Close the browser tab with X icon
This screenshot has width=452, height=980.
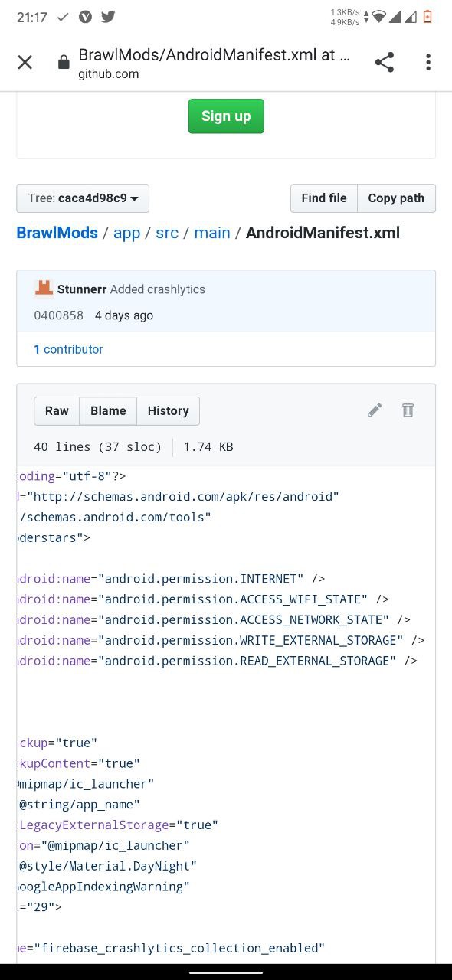point(25,63)
